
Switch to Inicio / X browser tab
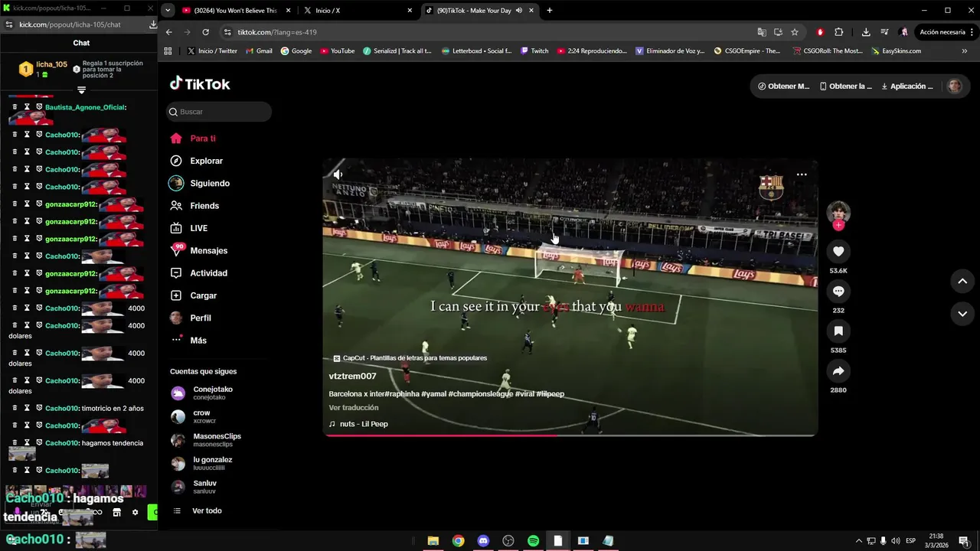coord(360,11)
